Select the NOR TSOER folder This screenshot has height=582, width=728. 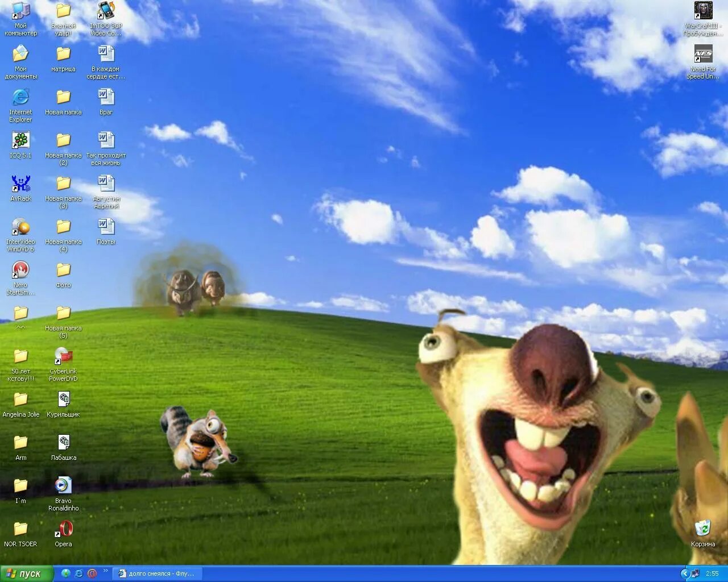(20, 534)
